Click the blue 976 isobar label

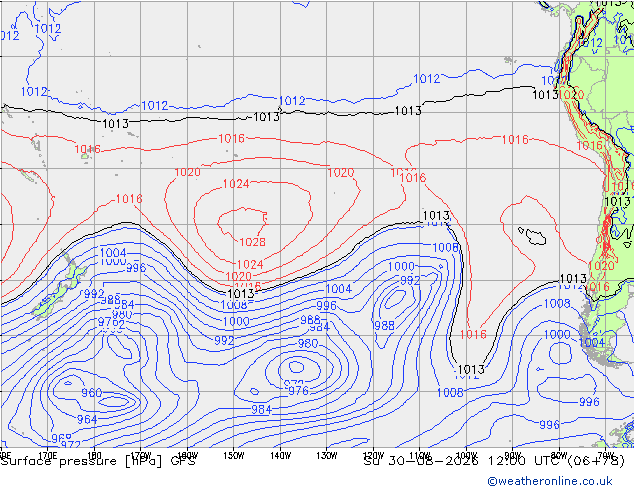(x=298, y=391)
